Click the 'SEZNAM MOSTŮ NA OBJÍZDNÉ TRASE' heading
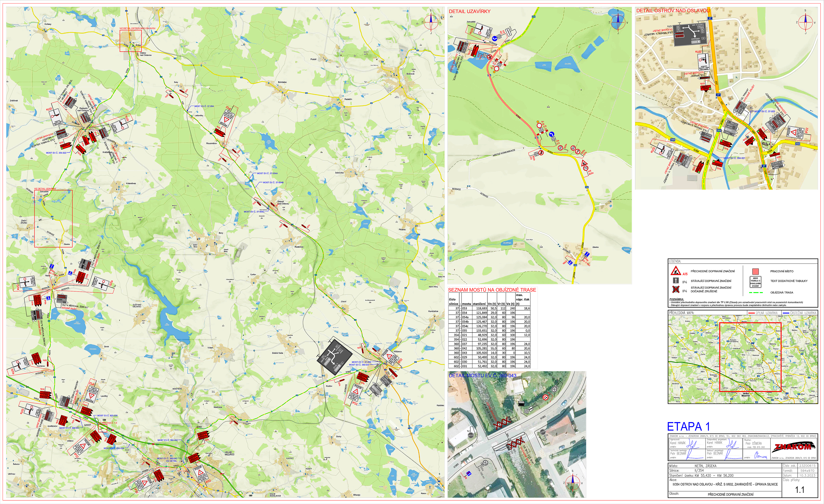 point(492,290)
